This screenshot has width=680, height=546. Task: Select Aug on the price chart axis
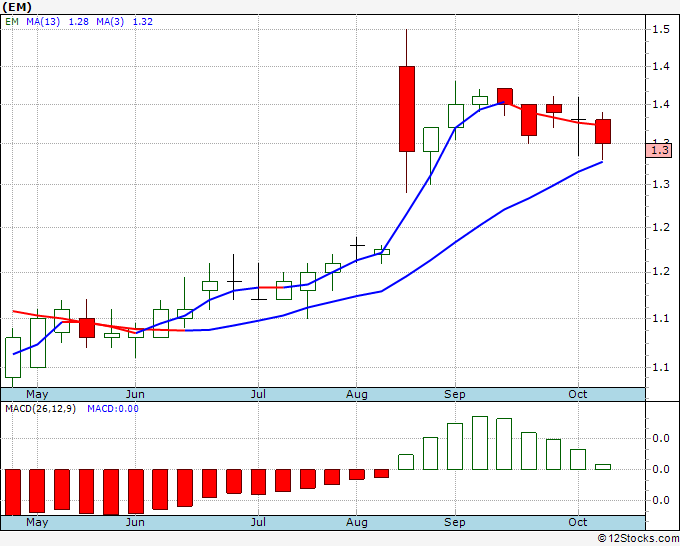tap(356, 394)
